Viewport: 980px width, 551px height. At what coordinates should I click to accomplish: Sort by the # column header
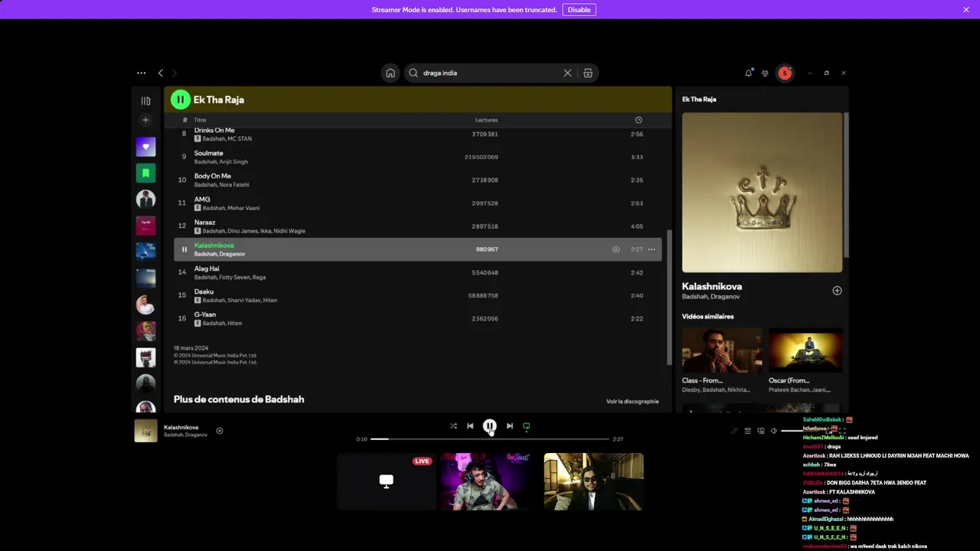click(185, 120)
